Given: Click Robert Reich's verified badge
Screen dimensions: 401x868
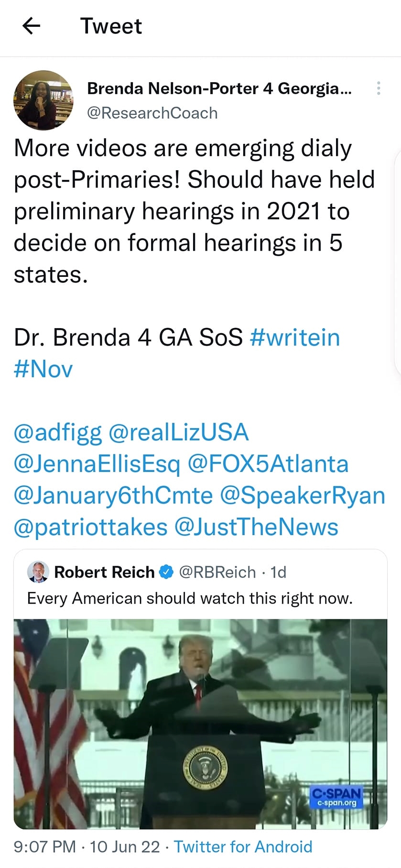Looking at the screenshot, I should pyautogui.click(x=166, y=572).
